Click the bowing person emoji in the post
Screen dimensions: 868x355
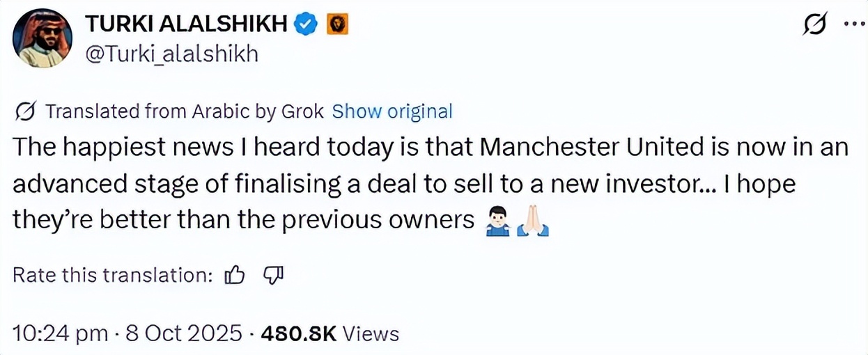pos(495,221)
